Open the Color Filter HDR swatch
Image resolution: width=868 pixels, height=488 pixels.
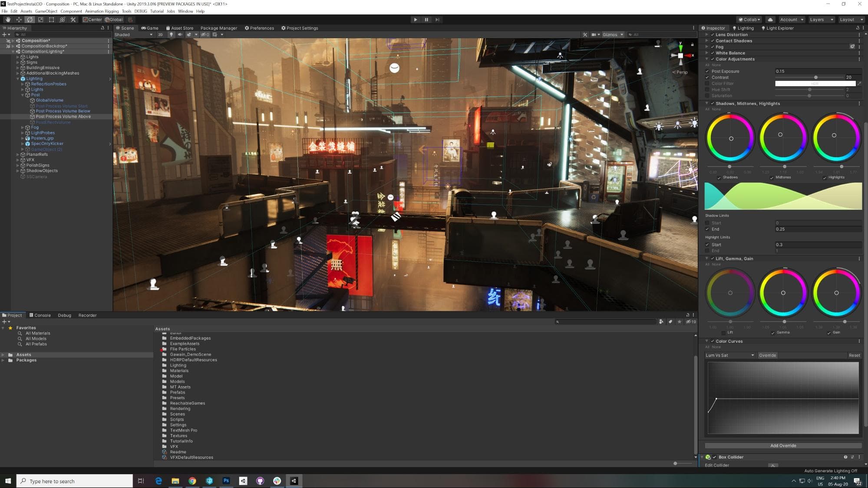(815, 84)
